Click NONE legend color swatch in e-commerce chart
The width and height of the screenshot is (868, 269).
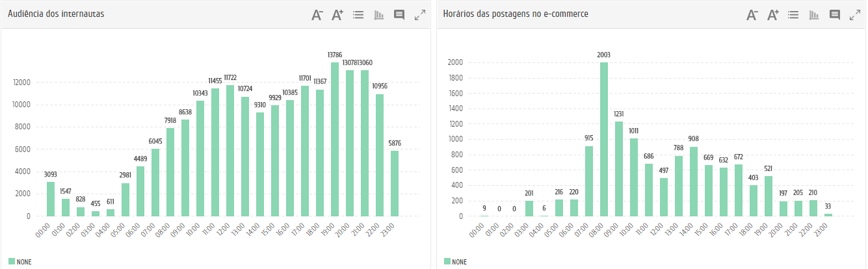(x=447, y=261)
